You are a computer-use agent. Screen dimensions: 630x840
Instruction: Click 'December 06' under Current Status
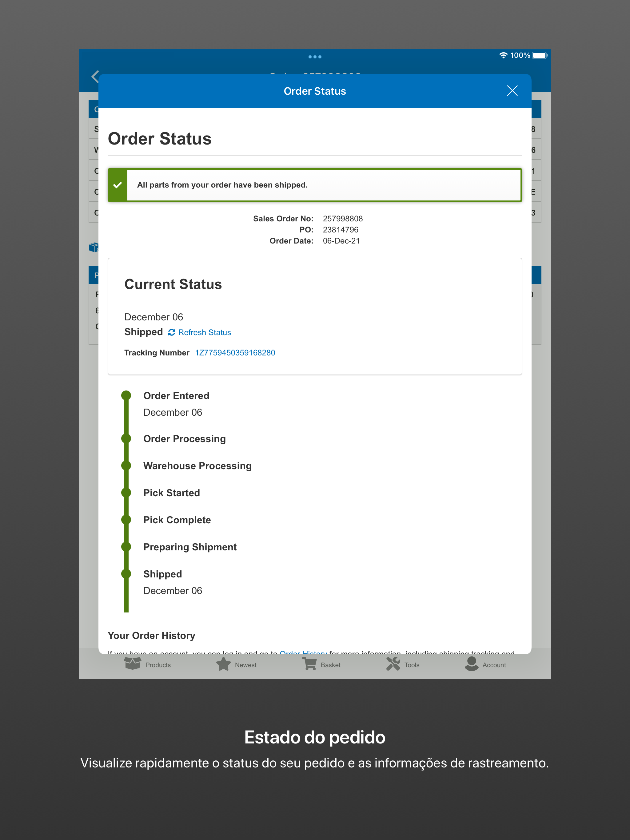pyautogui.click(x=154, y=317)
